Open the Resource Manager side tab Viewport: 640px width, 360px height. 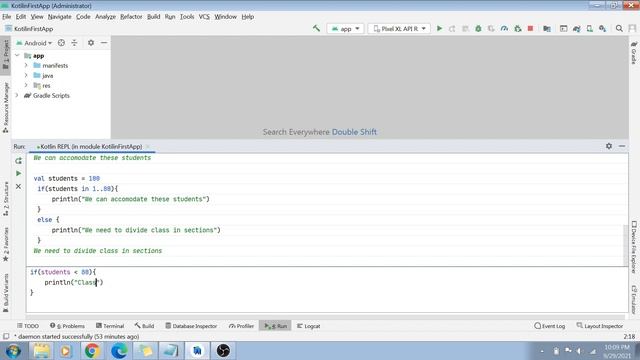point(6,108)
